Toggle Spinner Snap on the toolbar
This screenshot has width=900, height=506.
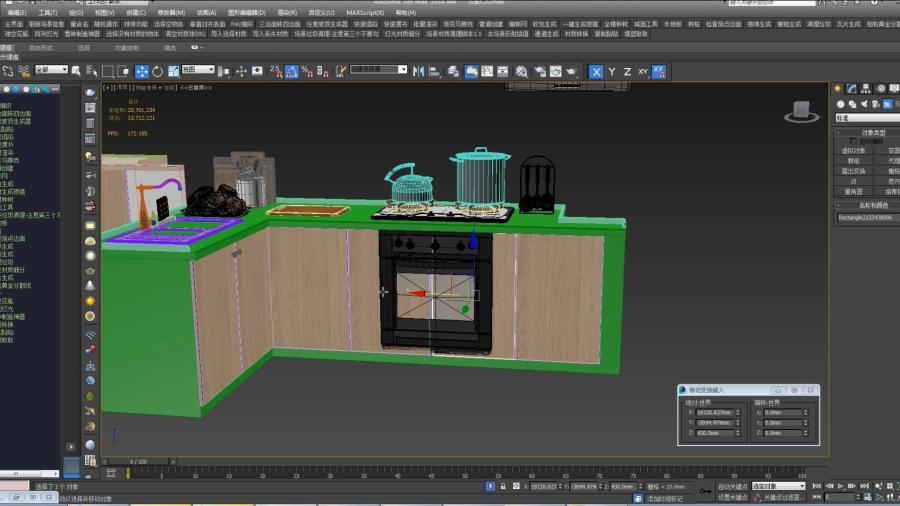[x=323, y=72]
